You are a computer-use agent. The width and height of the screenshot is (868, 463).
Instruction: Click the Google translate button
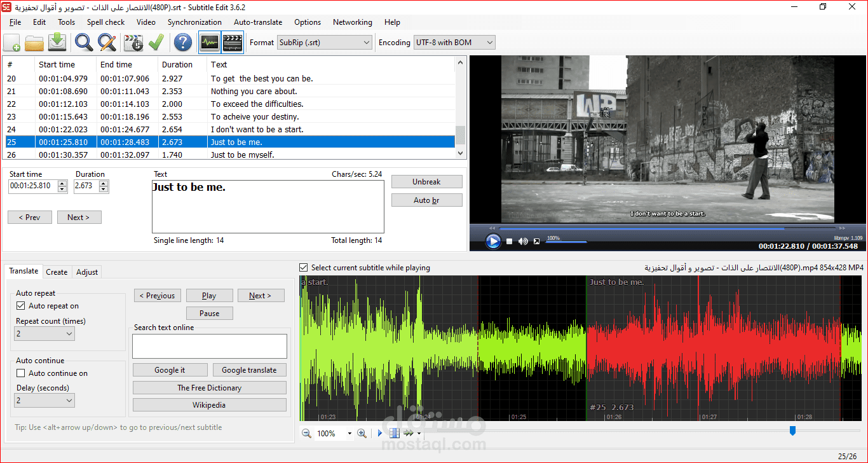[x=249, y=370]
